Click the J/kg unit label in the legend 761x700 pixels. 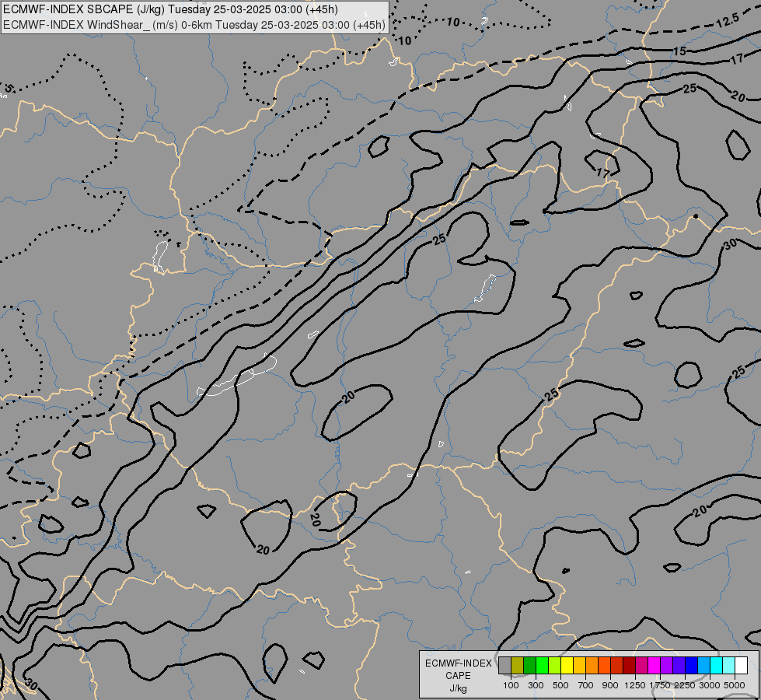click(458, 688)
